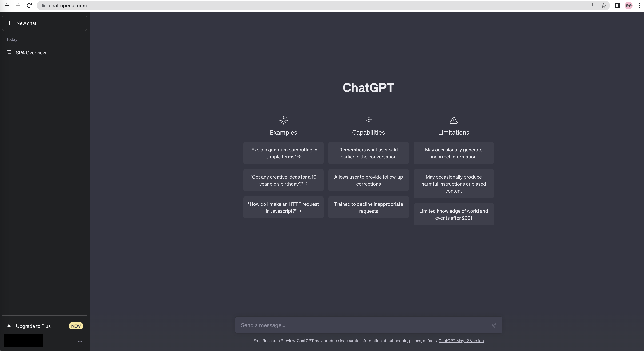Choose the HTTP request in Javascript example

coord(283,208)
